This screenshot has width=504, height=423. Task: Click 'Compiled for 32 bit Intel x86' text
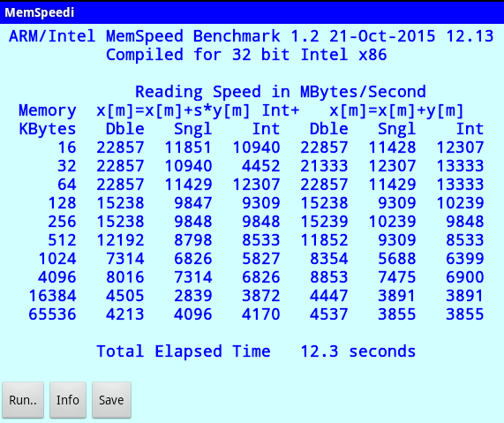point(246,55)
